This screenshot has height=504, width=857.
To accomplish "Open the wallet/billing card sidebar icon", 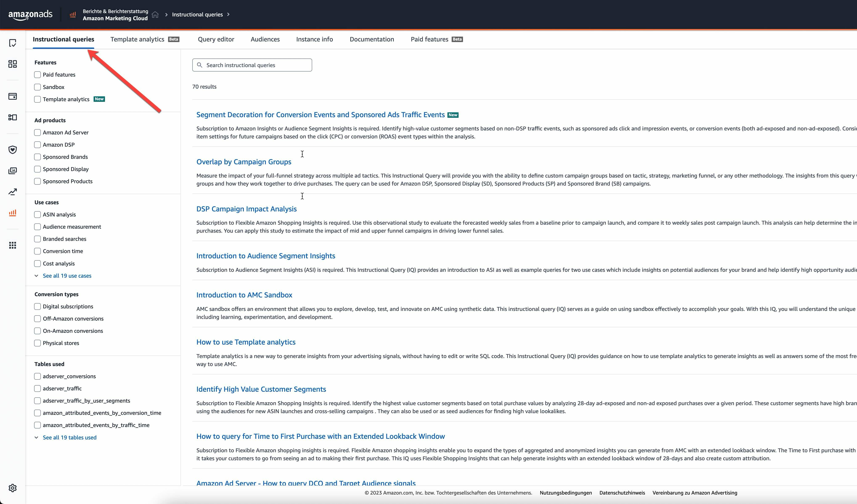I will tap(13, 96).
